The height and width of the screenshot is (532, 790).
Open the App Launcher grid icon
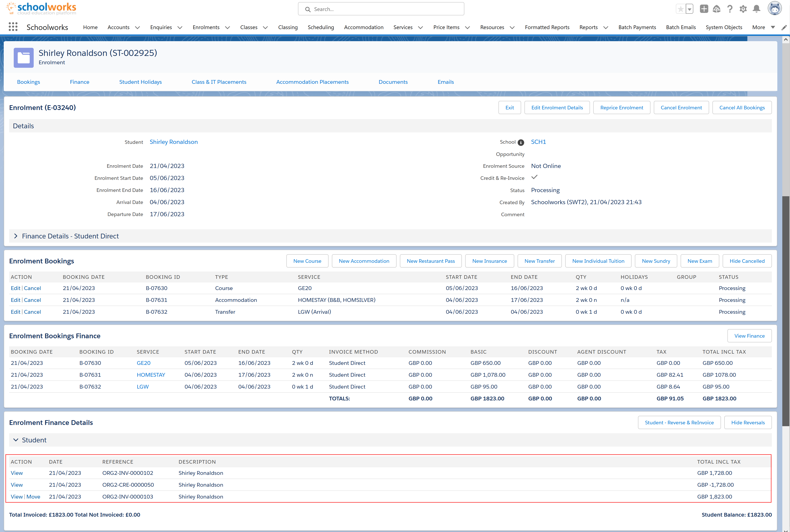pyautogui.click(x=13, y=27)
